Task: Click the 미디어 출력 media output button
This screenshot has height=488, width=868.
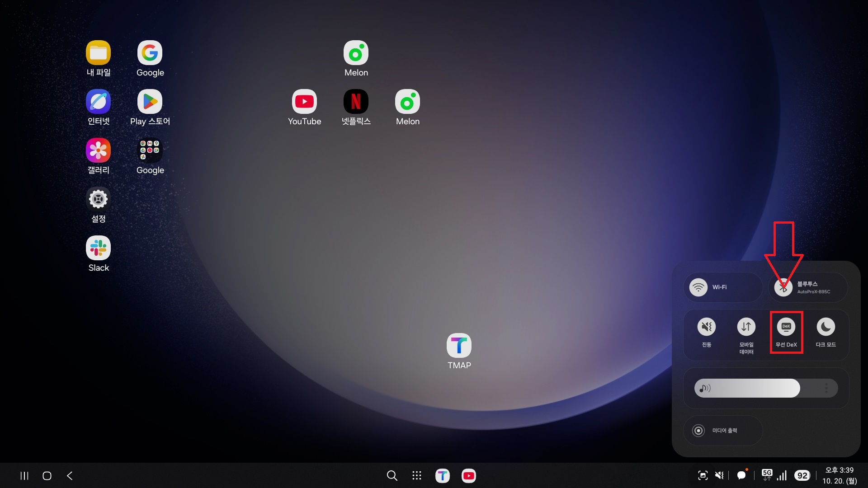Action: 722,431
